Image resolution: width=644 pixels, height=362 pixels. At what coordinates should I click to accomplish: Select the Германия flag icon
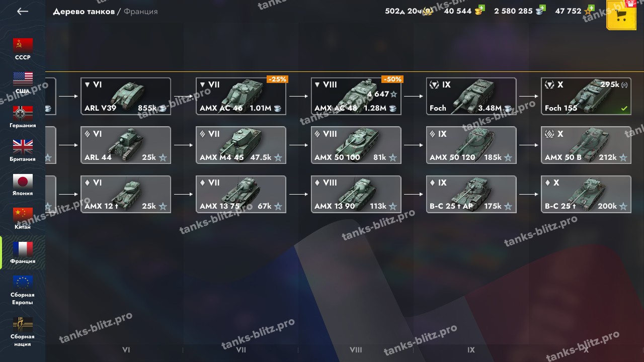[23, 113]
